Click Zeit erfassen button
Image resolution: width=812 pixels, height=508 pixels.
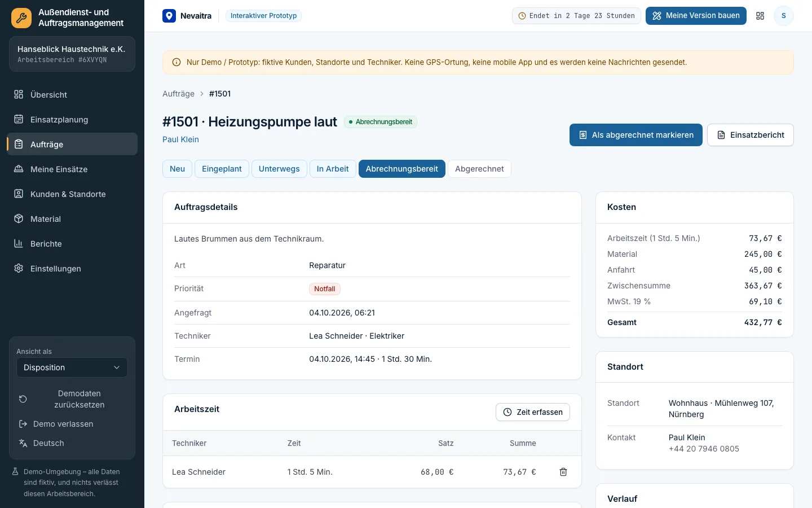pyautogui.click(x=533, y=412)
